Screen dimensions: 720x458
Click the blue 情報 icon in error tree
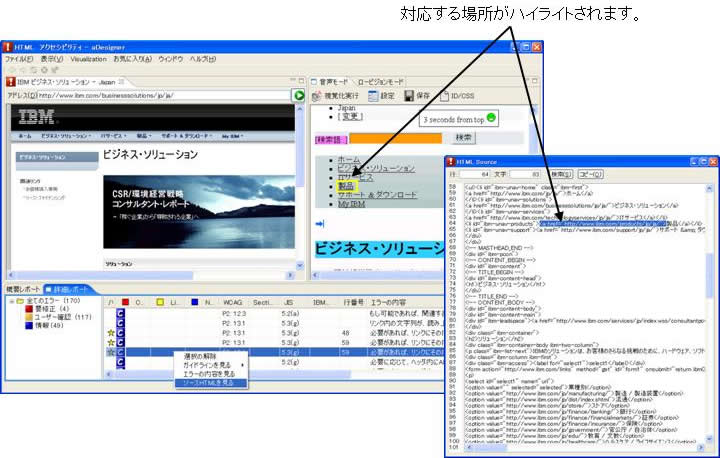pyautogui.click(x=29, y=325)
